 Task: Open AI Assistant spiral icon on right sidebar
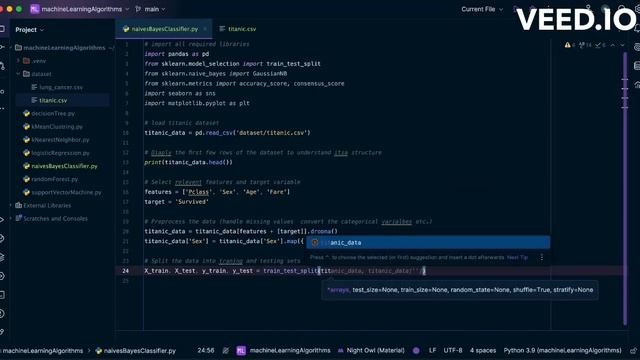(x=637, y=47)
